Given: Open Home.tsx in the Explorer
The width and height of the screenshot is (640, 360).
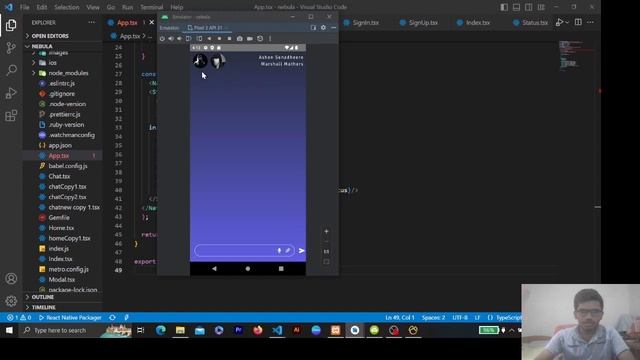Looking at the screenshot, I should click(x=61, y=228).
